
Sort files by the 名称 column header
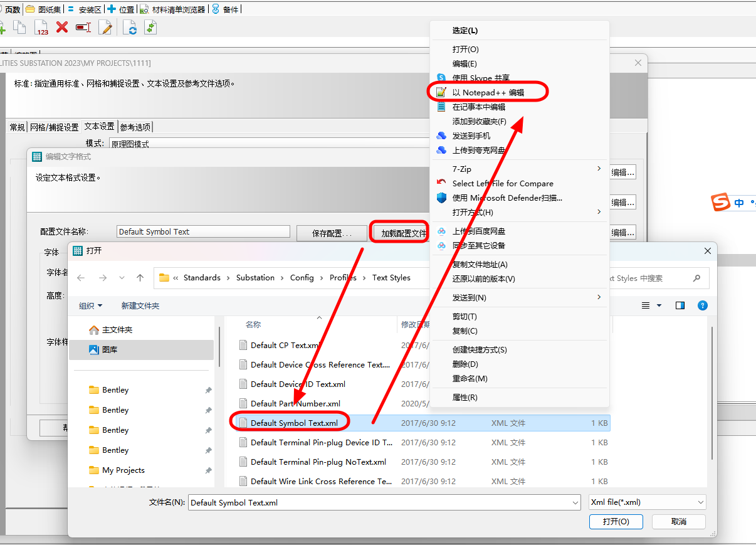tap(253, 324)
